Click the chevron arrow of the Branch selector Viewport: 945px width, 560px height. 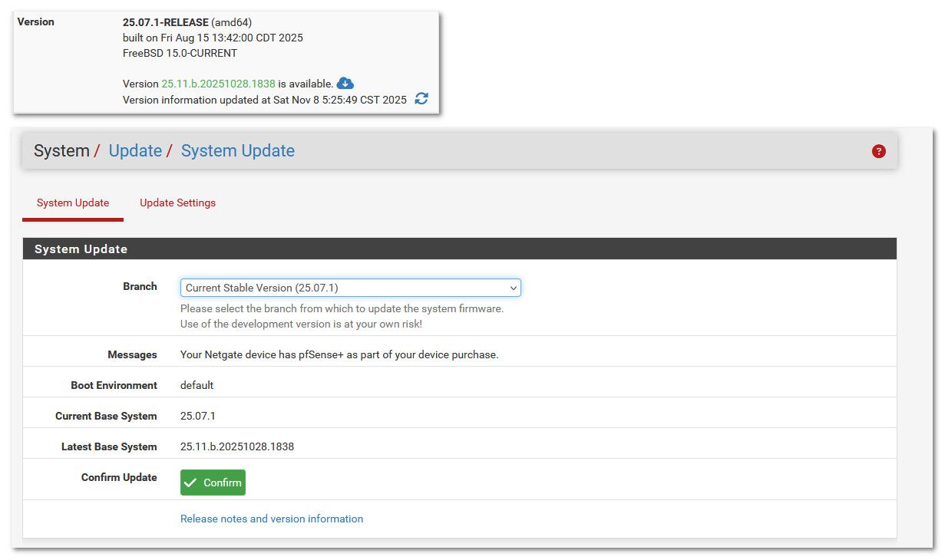513,288
